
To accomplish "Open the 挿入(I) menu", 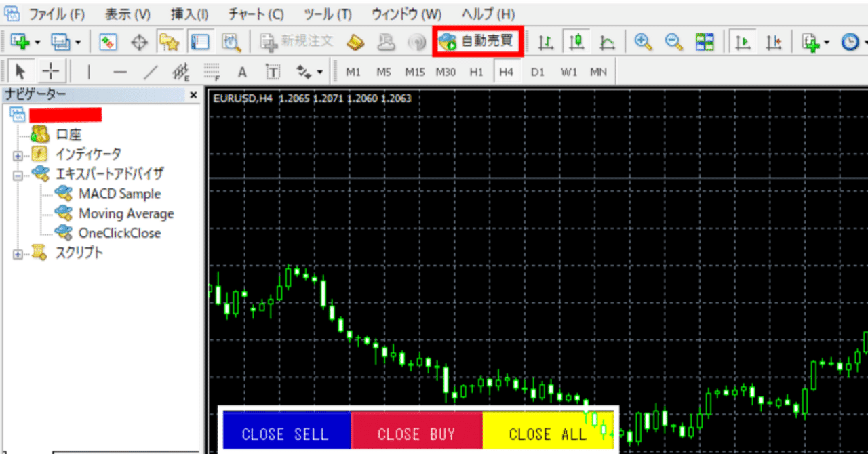I will tap(189, 14).
